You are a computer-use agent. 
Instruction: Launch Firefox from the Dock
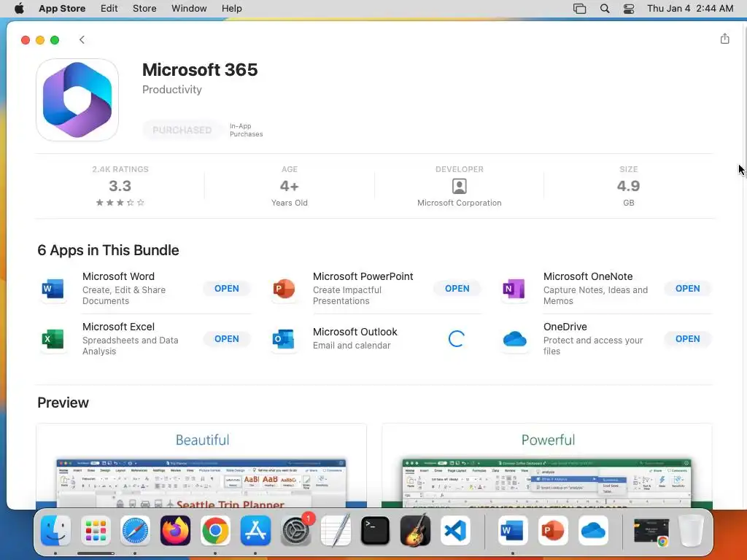[175, 531]
